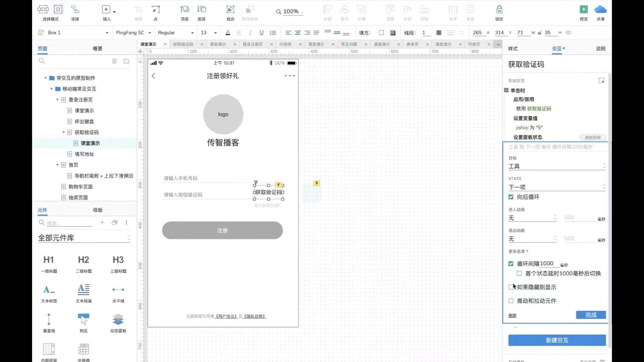Click the add folder icon in pages panel
Viewport: 644px width, 362px height.
pos(126,61)
